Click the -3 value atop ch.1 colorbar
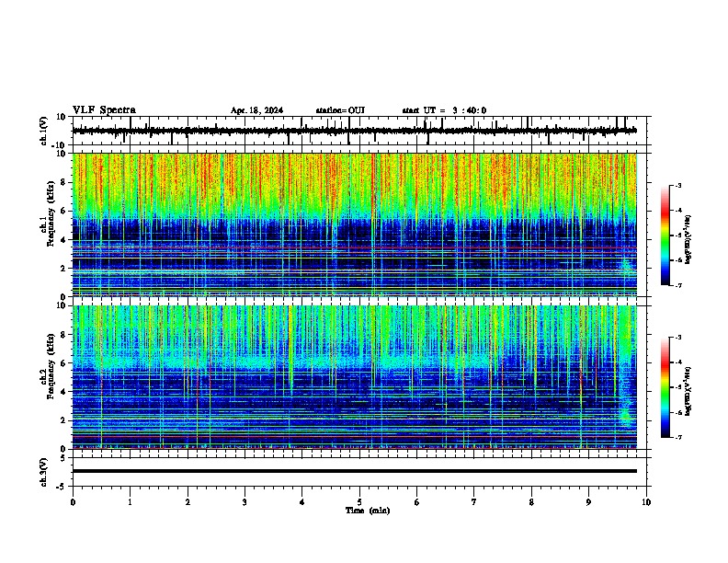 click(x=677, y=186)
